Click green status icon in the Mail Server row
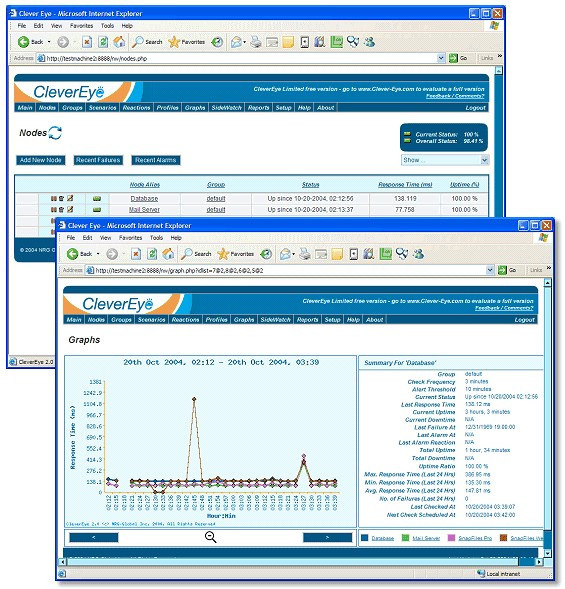 click(97, 210)
